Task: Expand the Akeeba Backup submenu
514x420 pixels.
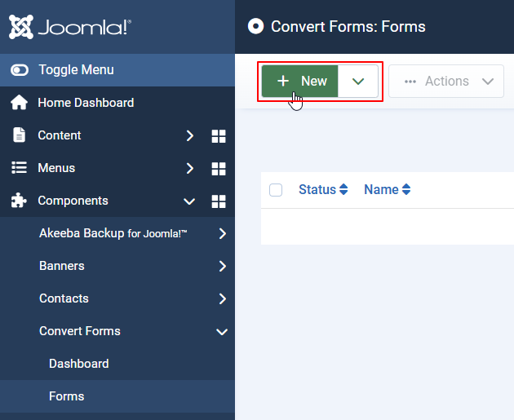Action: tap(223, 233)
